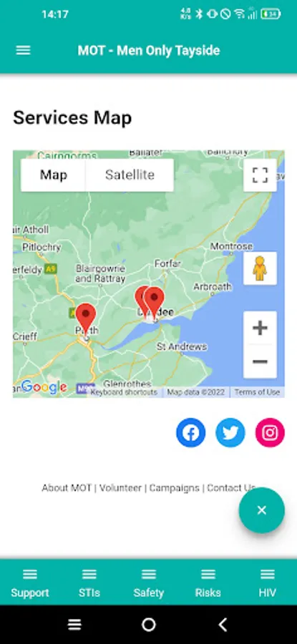Expand the Safety bottom menu
Viewport: 297px width, 644px height.
pyautogui.click(x=148, y=582)
